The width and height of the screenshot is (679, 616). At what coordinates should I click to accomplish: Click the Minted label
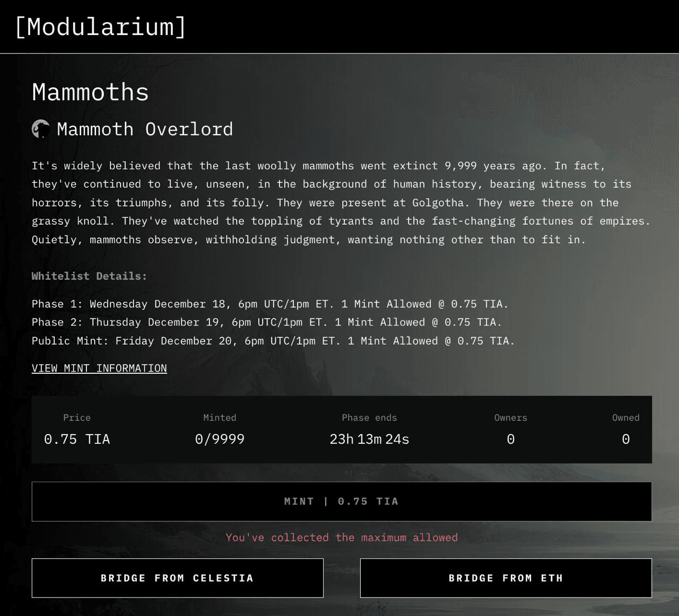click(x=220, y=418)
